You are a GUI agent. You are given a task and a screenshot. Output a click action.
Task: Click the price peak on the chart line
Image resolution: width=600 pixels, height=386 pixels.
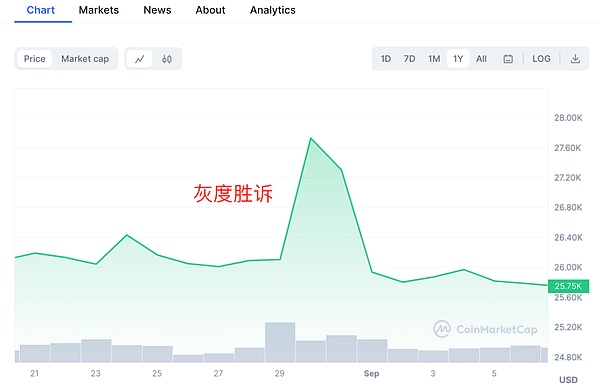click(x=311, y=138)
